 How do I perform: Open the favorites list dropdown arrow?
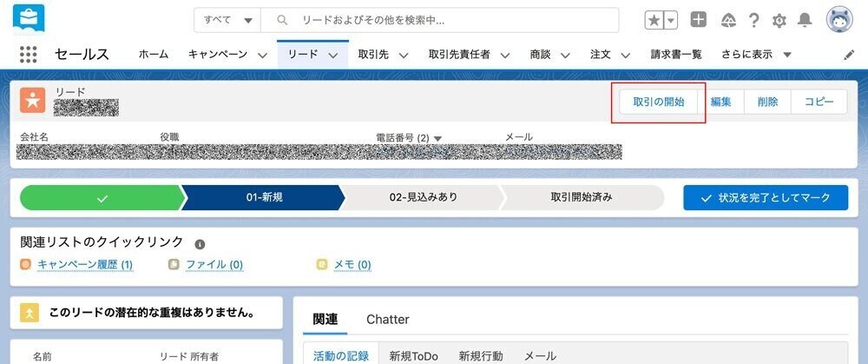click(670, 21)
